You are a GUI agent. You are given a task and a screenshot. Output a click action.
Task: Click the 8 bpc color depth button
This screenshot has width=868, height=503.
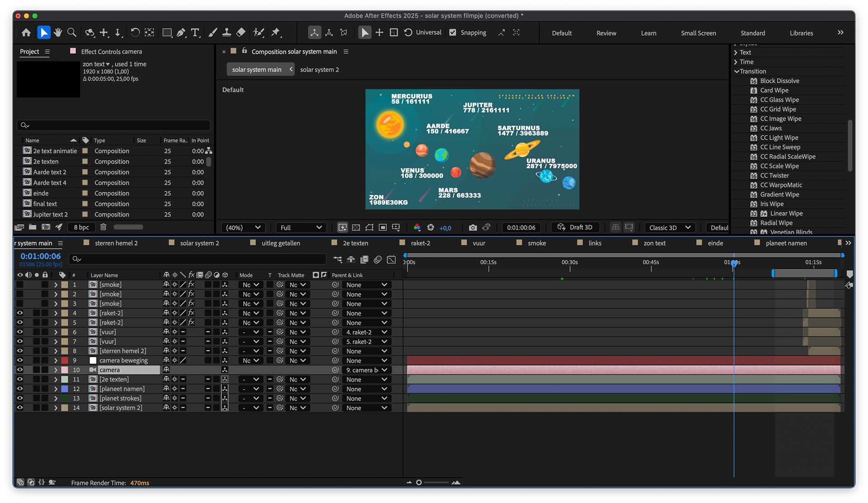pyautogui.click(x=81, y=227)
